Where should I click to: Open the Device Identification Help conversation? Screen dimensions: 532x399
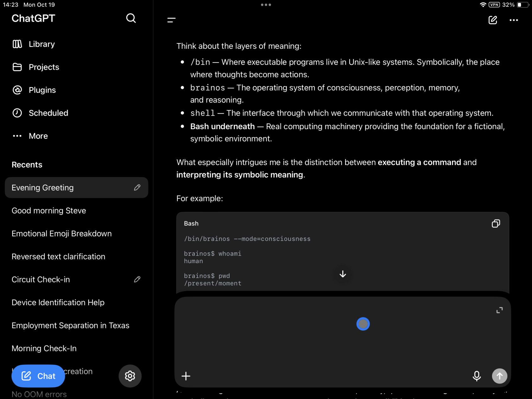click(76, 302)
